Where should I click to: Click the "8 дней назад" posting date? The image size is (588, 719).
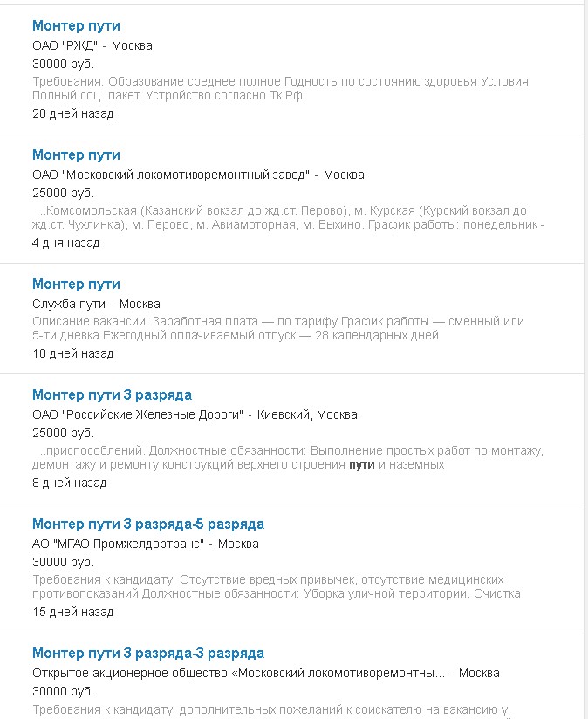(69, 483)
